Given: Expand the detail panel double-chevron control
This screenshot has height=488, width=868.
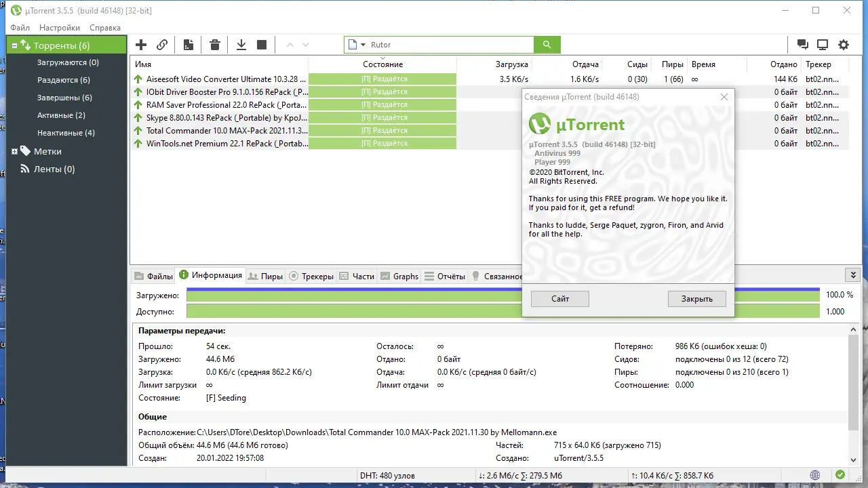Looking at the screenshot, I should [852, 274].
